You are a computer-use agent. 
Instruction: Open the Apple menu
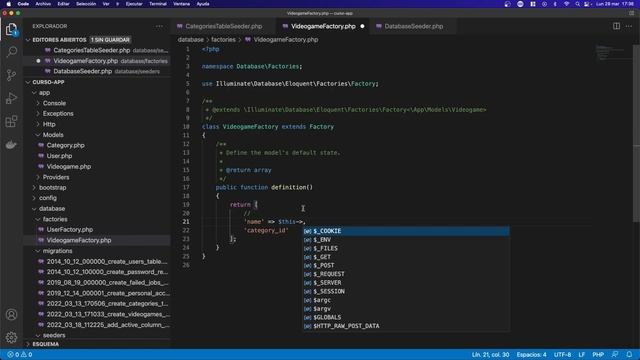[8, 4]
